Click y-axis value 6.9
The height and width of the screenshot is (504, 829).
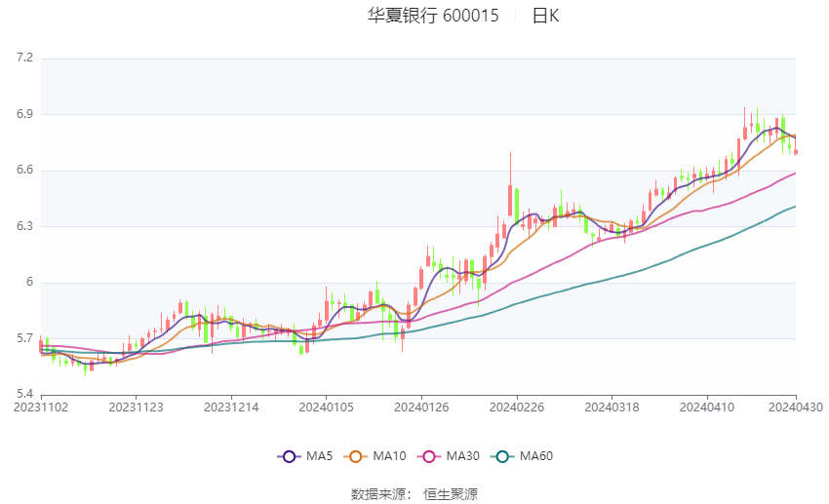(x=24, y=114)
